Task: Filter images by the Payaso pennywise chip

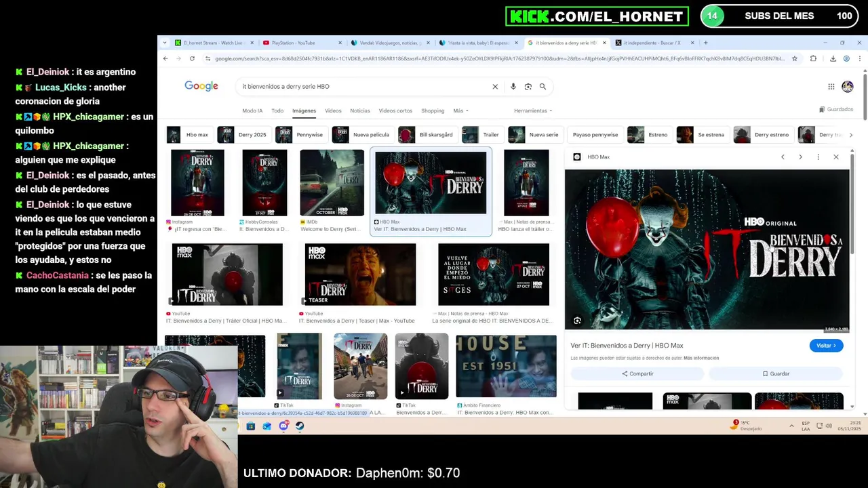Action: pos(595,135)
